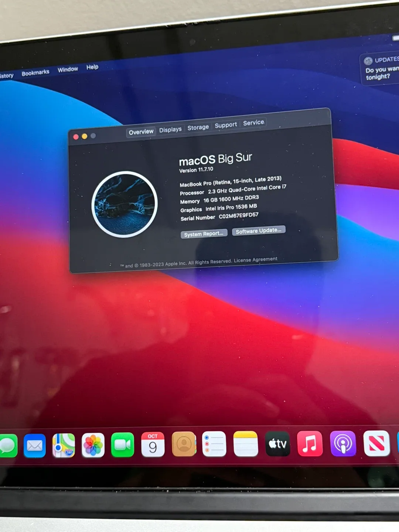This screenshot has width=399, height=532.
Task: Open the Contacts app
Action: (x=184, y=445)
